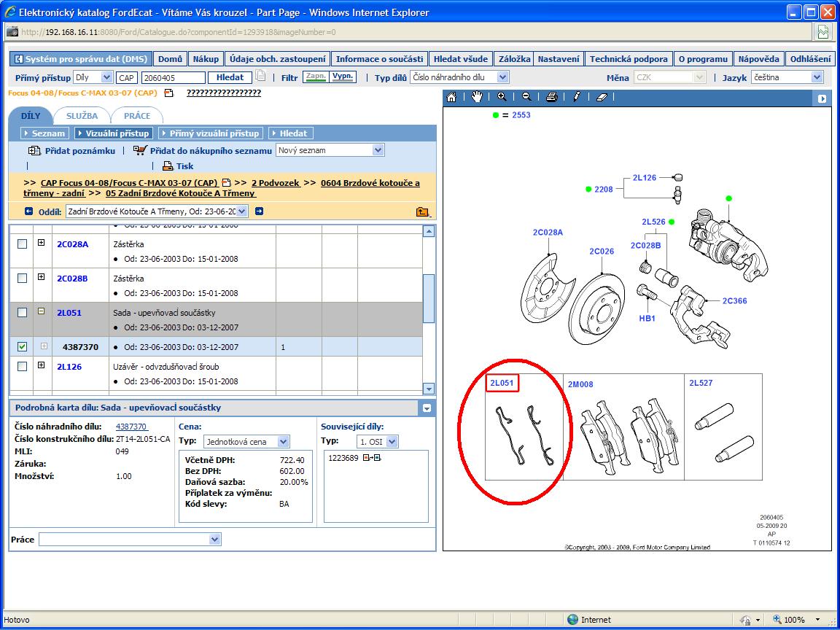Select the eraser tool

[x=602, y=97]
